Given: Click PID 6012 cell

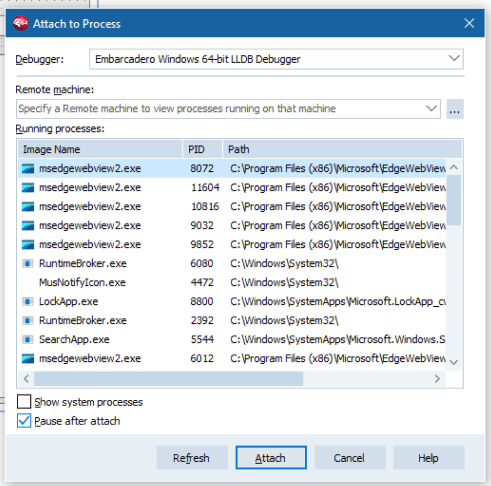Looking at the screenshot, I should (202, 359).
